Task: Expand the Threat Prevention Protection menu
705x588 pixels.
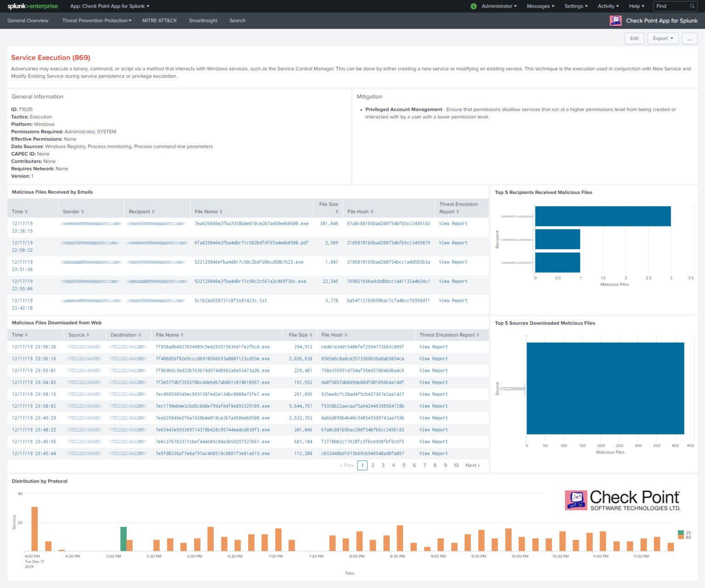Action: (x=96, y=20)
